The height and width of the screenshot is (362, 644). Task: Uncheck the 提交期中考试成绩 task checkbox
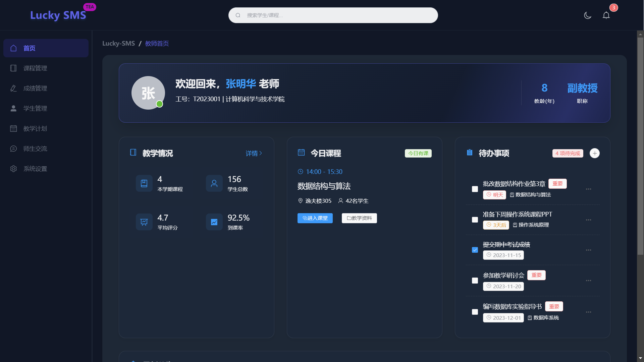click(x=475, y=250)
